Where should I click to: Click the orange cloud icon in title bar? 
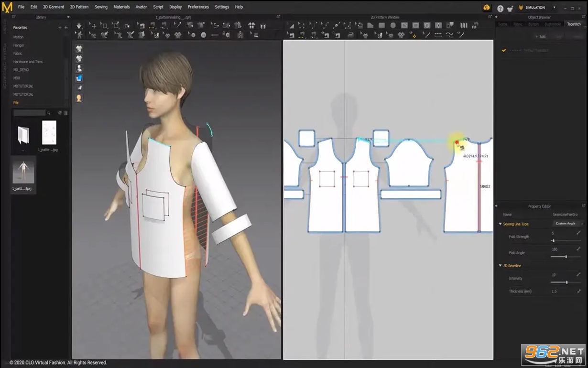(x=487, y=7)
